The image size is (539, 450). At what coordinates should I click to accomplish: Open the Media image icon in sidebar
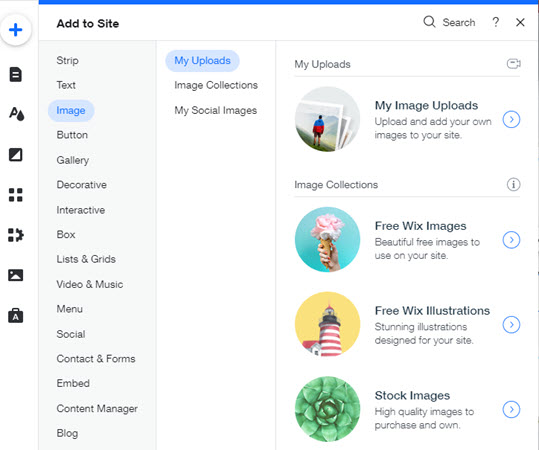(x=15, y=275)
